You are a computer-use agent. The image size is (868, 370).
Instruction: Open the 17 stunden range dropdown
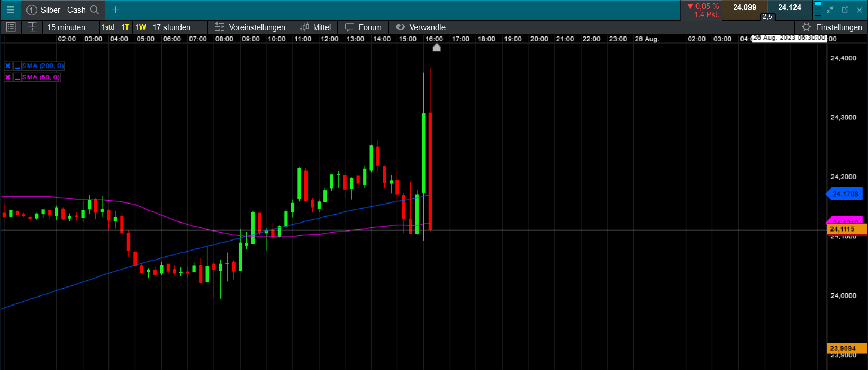point(178,27)
